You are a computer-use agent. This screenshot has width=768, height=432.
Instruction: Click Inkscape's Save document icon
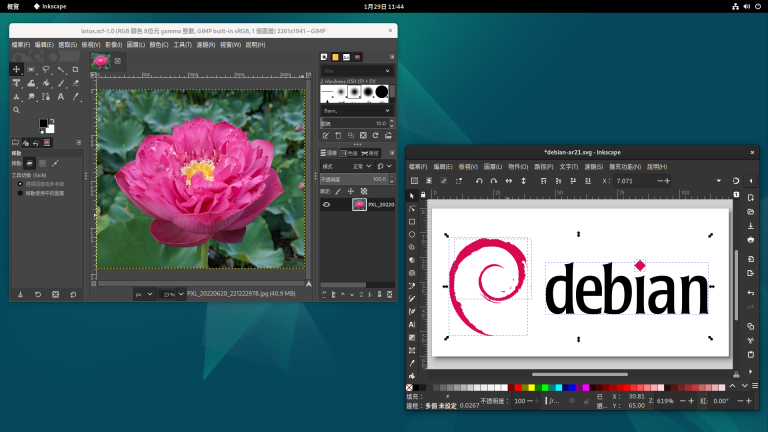[751, 226]
